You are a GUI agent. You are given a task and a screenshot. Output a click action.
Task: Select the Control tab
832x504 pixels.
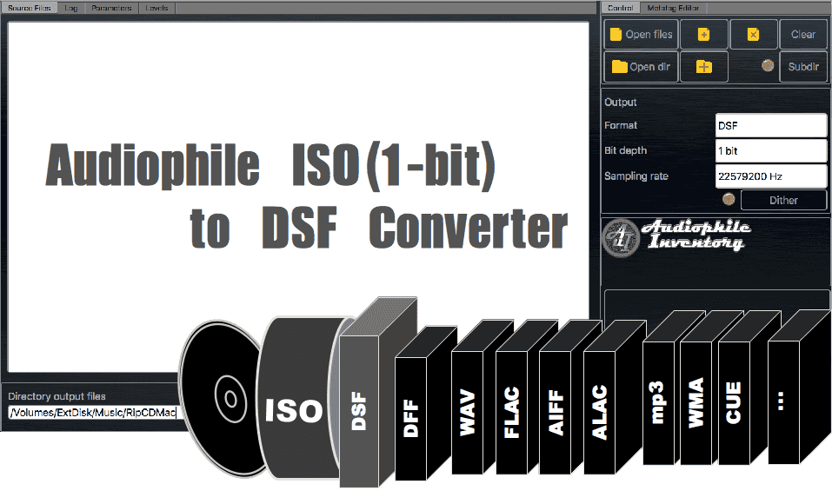(x=620, y=8)
